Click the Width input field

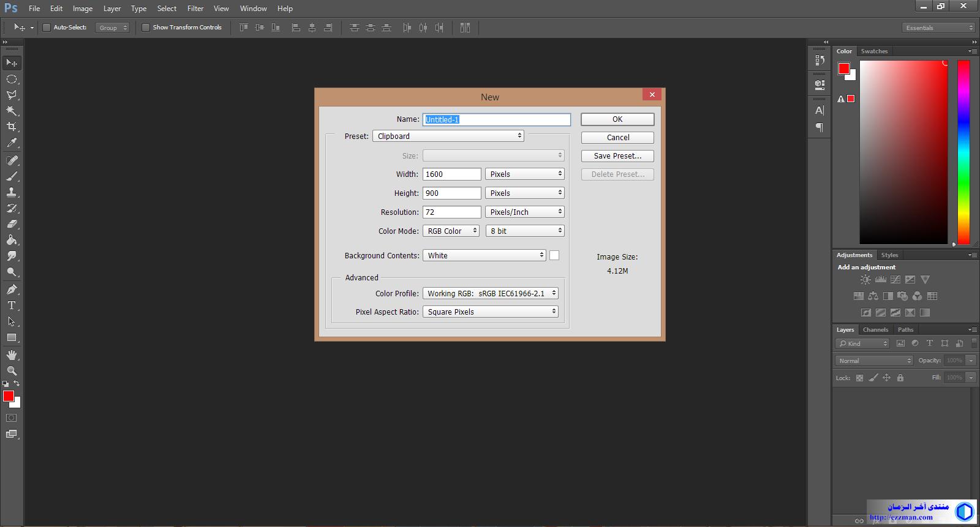pos(451,174)
